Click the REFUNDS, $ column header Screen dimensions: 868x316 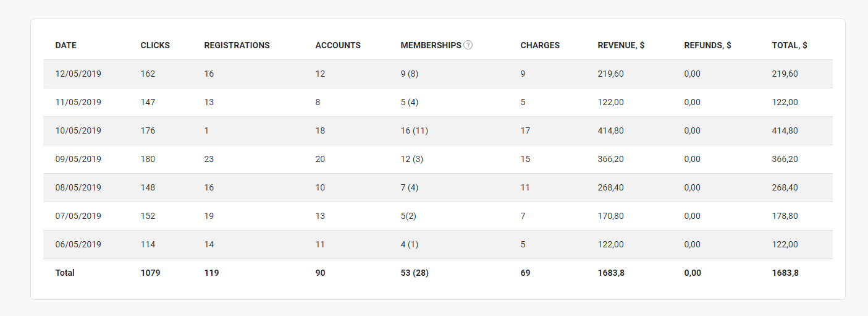707,45
